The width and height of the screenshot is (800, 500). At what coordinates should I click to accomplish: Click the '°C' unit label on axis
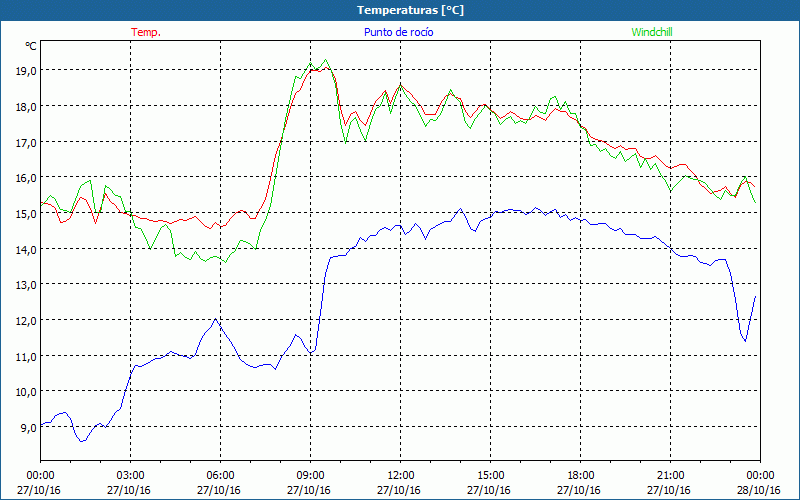(x=31, y=46)
